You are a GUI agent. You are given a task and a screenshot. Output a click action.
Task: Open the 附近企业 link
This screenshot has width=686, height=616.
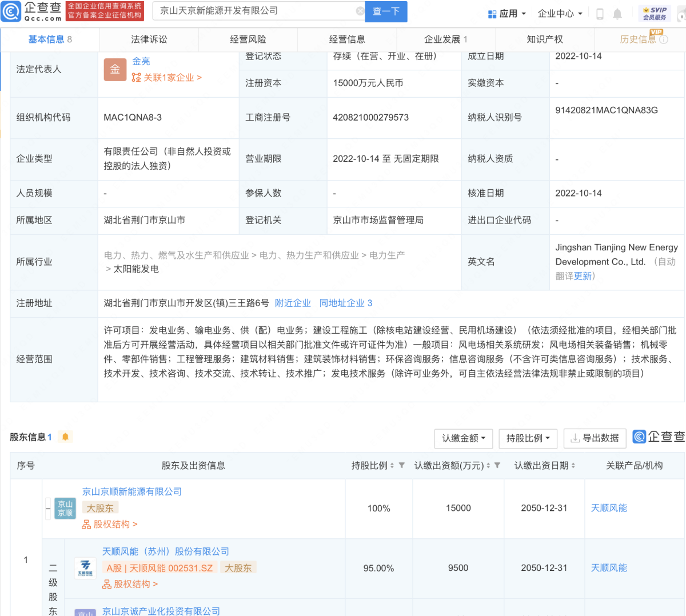[x=293, y=303]
